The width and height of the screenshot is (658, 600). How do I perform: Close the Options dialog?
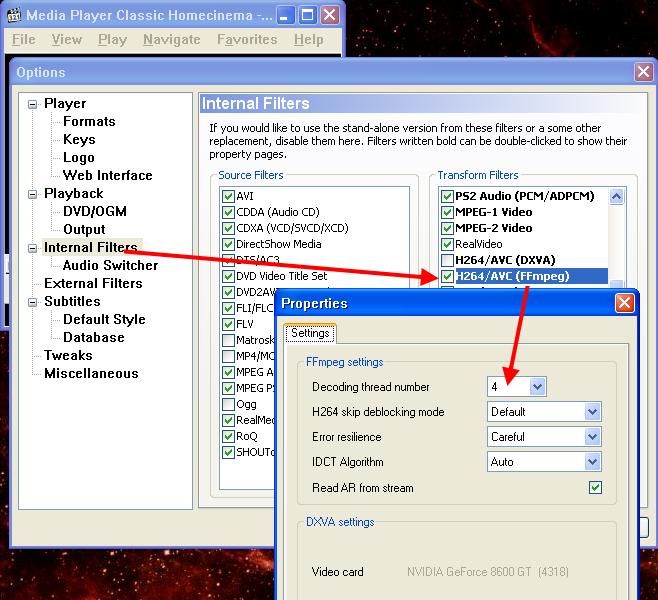[x=643, y=72]
